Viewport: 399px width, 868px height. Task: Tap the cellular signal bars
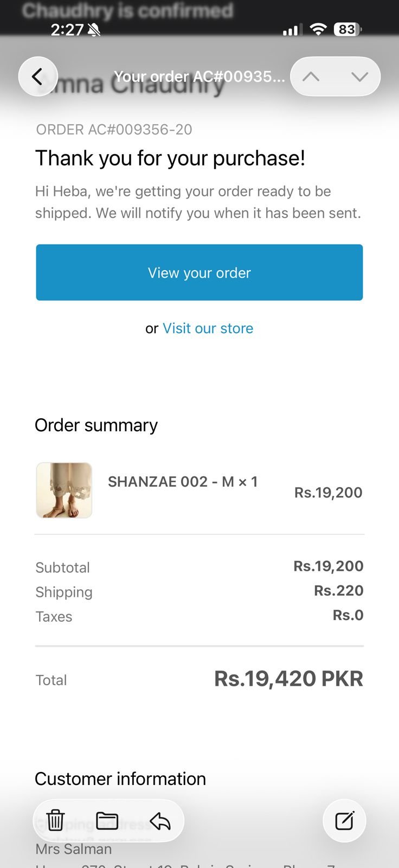pos(291,30)
